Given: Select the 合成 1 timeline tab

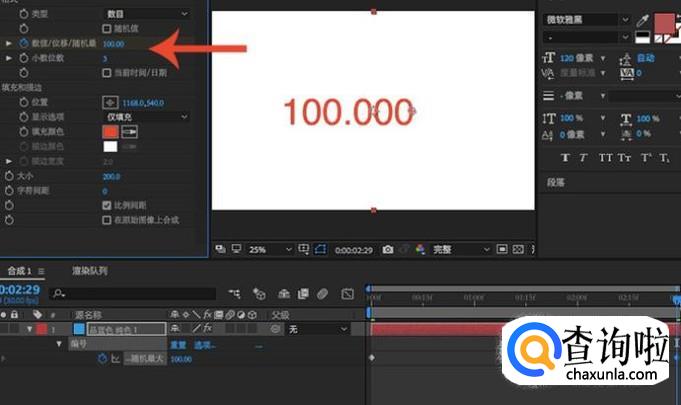Looking at the screenshot, I should pyautogui.click(x=20, y=271).
